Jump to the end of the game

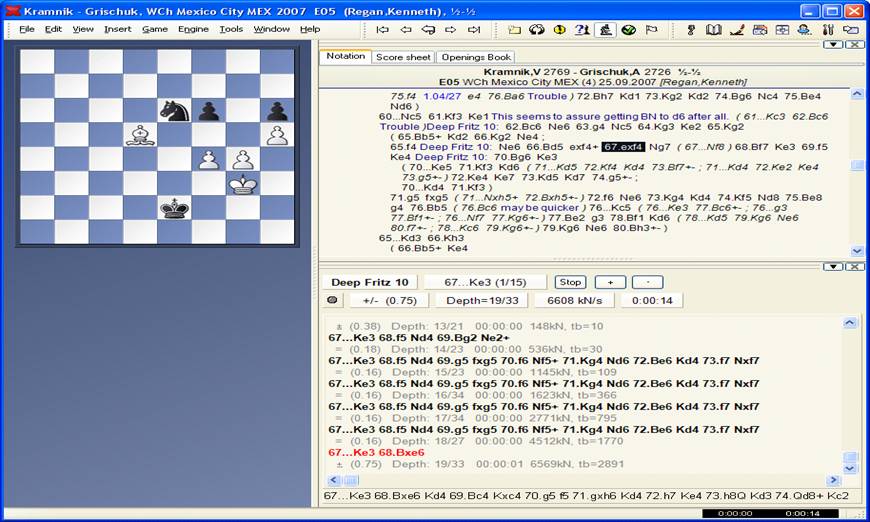point(474,30)
